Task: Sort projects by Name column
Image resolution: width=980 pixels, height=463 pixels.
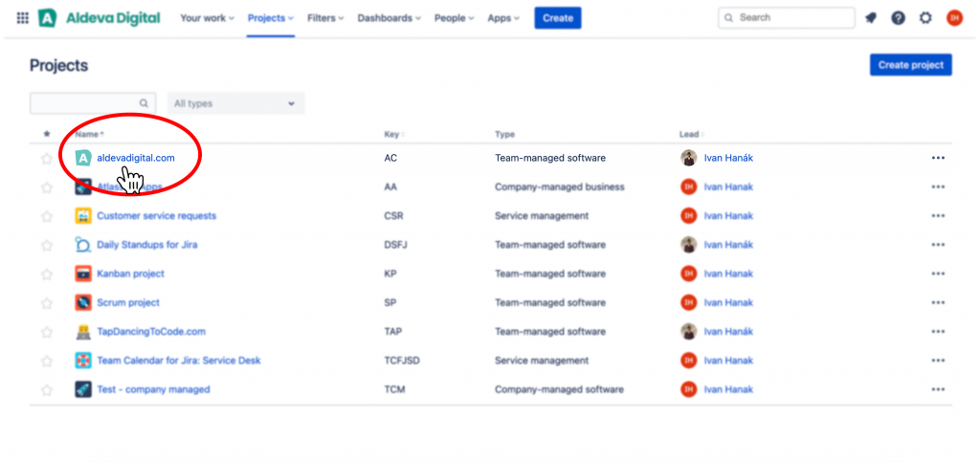Action: 89,134
